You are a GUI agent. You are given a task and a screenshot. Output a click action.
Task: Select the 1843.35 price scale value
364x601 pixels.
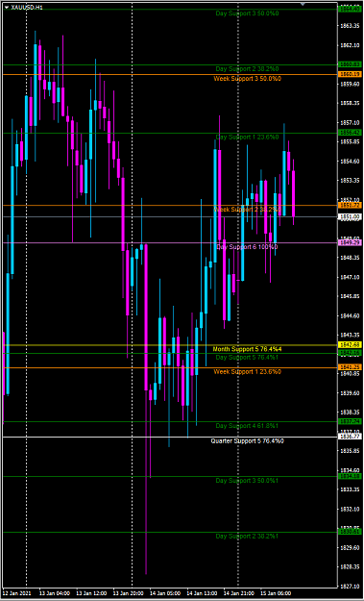coord(351,335)
